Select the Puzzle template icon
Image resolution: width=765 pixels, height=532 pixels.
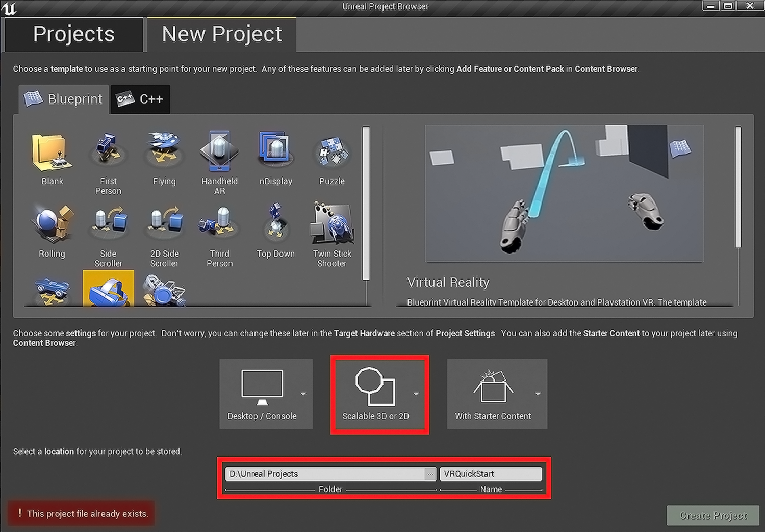(x=331, y=153)
